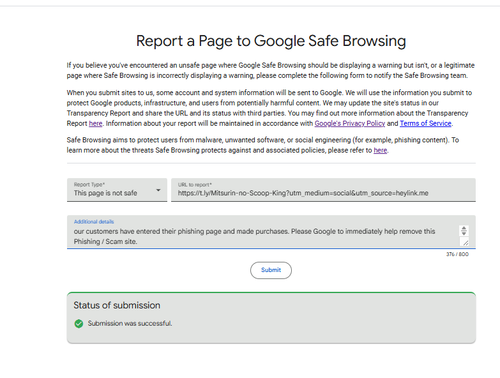The image size is (500, 378).
Task: Open the Transparency Report 'here' link
Action: (x=95, y=123)
